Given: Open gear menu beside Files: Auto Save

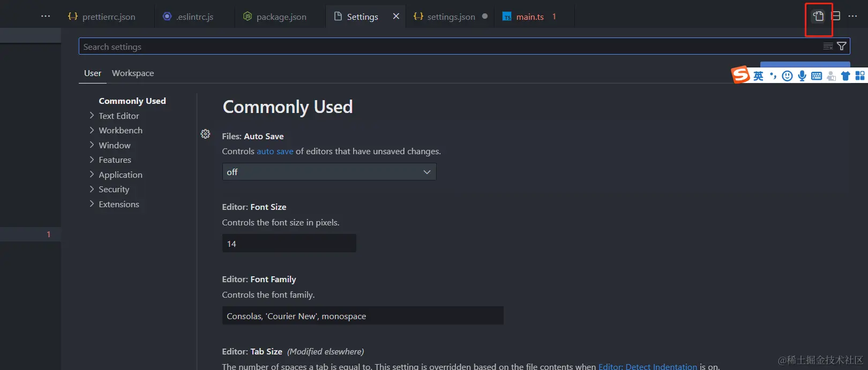Looking at the screenshot, I should pyautogui.click(x=205, y=134).
